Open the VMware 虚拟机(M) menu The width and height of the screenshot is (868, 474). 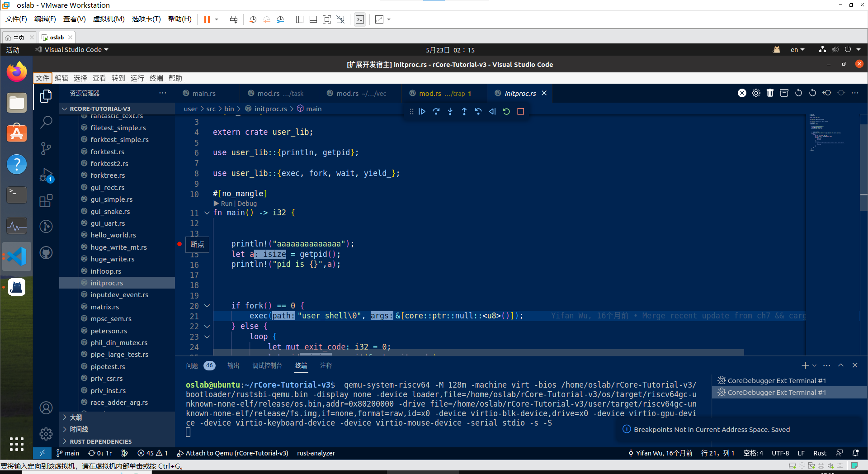[108, 19]
